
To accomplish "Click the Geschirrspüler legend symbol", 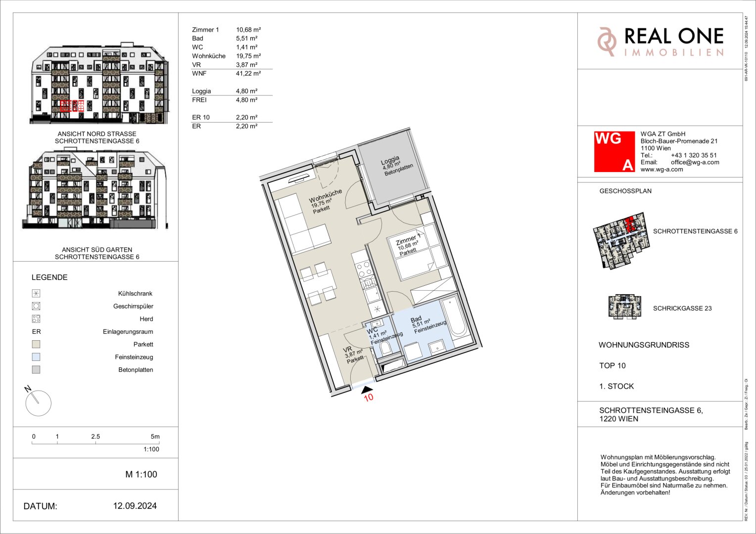I will [x=36, y=306].
